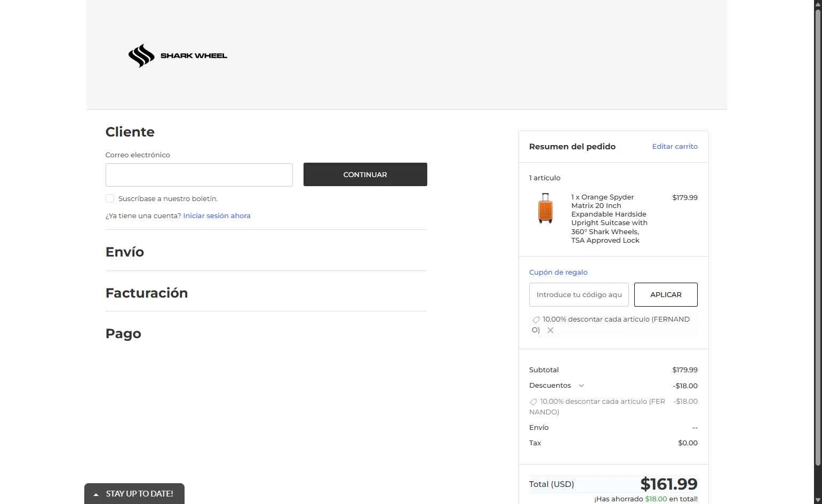Screen dimensions: 822x504
Task: Open the Editar carrito link
Action: coord(675,146)
